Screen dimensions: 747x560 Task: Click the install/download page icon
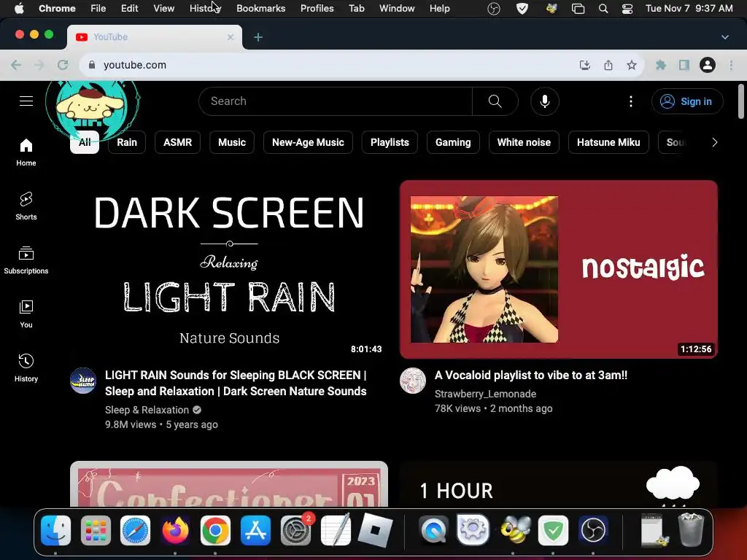[x=584, y=65]
